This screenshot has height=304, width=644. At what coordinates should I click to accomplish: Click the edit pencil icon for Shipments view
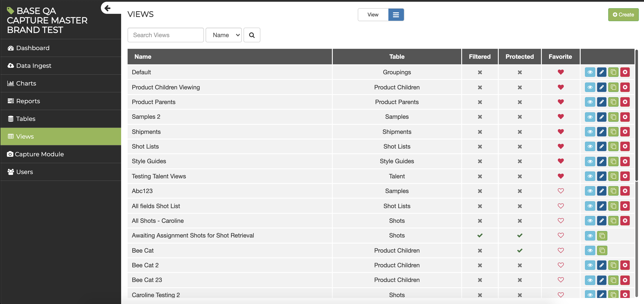602,132
